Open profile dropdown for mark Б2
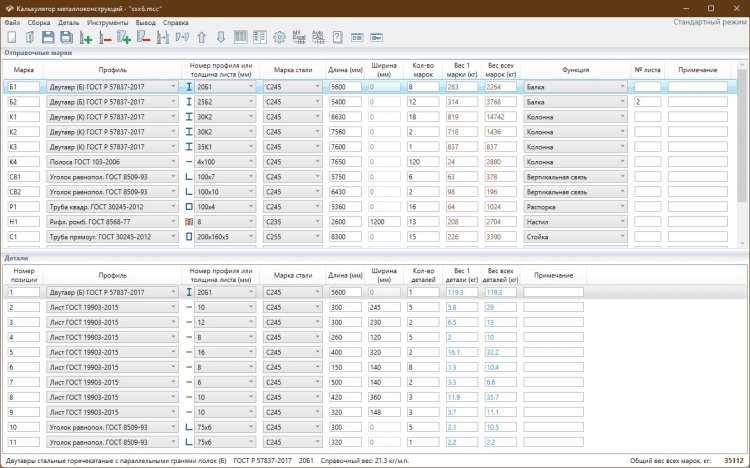Image resolution: width=750 pixels, height=468 pixels. coord(174,102)
